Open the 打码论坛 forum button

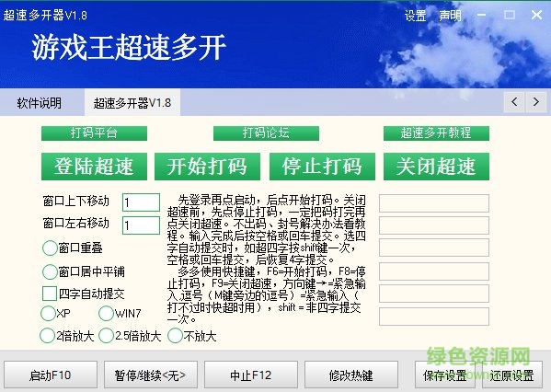point(266,133)
